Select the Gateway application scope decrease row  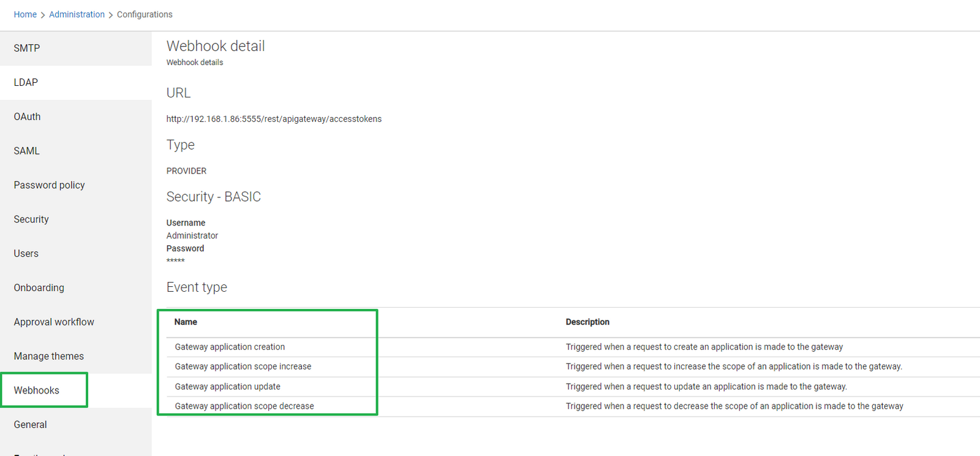point(244,406)
